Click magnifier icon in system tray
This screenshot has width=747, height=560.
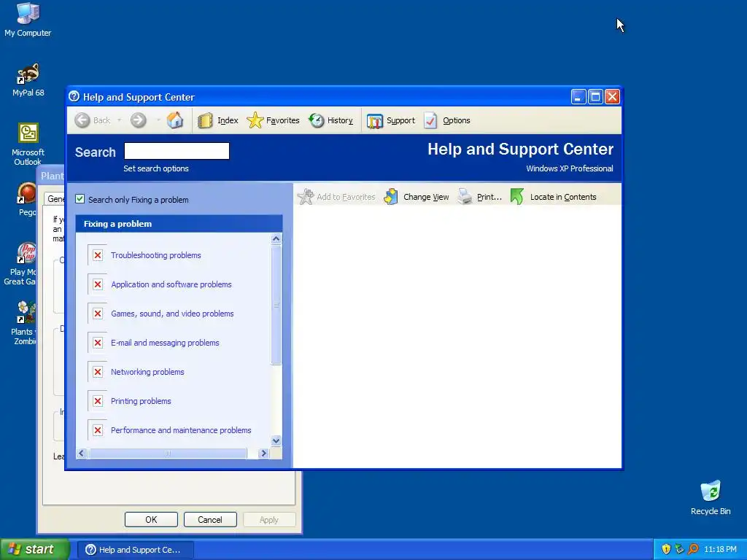tap(693, 549)
